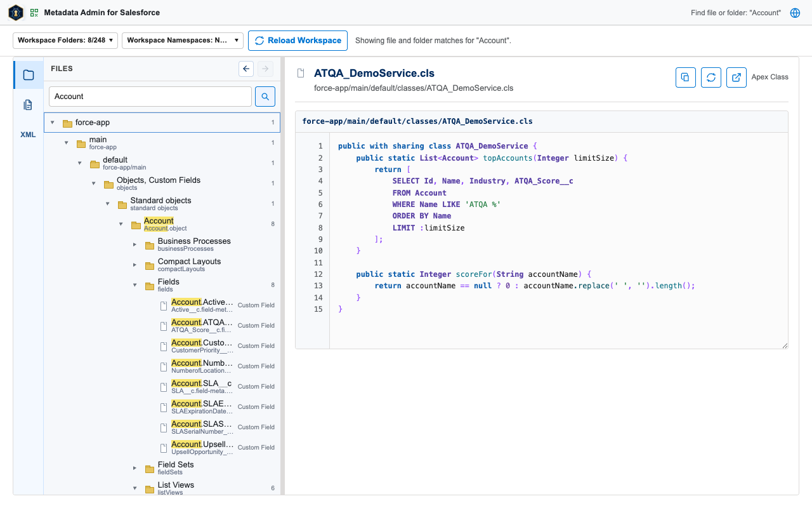Screen dimensions: 812x508
Task: Click the Reload Workspace button
Action: tap(298, 40)
